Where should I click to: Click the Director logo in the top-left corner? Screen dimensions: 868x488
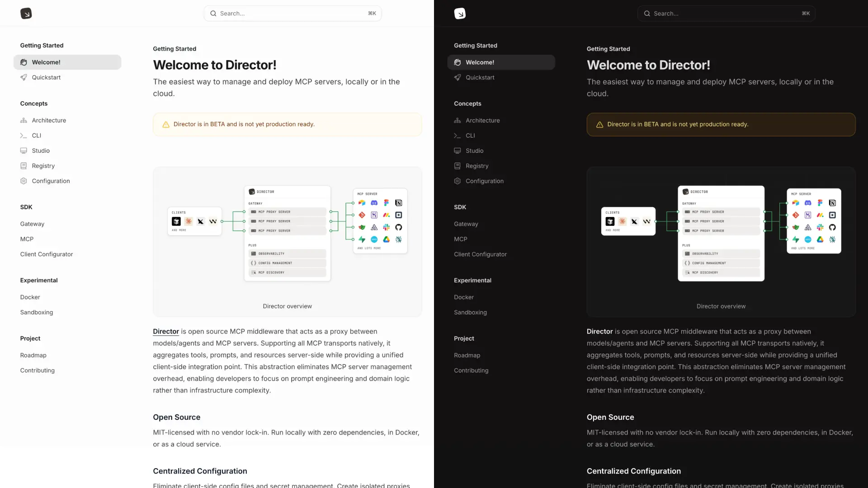coord(26,13)
